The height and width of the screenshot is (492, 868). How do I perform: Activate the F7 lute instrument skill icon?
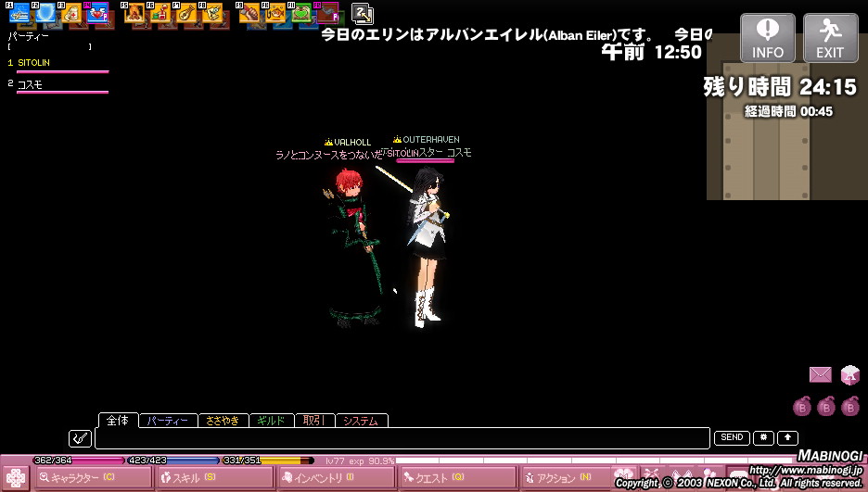[x=186, y=13]
